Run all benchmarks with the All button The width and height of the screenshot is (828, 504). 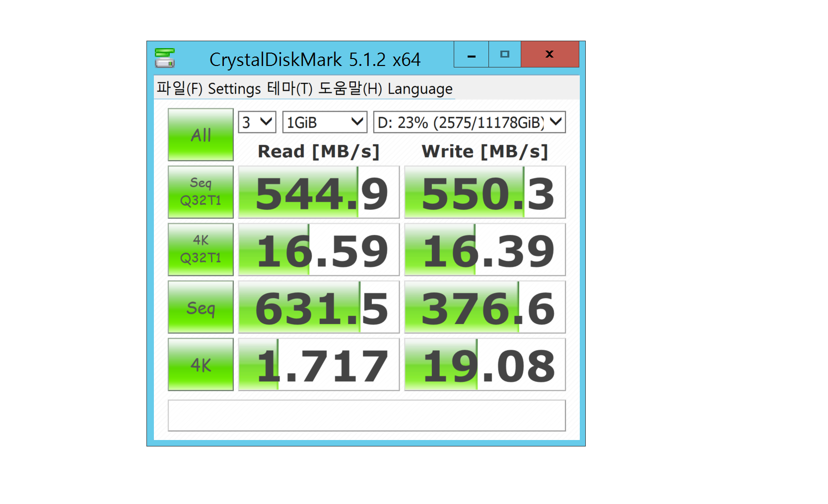[x=201, y=134]
